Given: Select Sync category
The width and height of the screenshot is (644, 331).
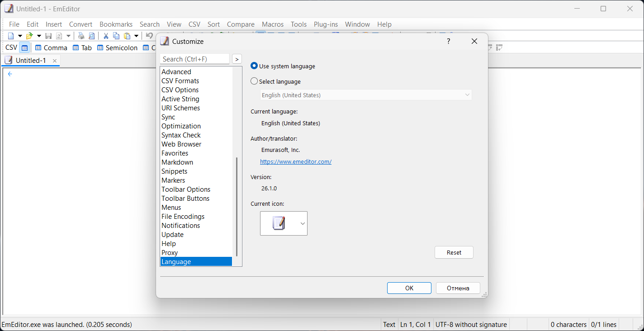Looking at the screenshot, I should [196, 117].
